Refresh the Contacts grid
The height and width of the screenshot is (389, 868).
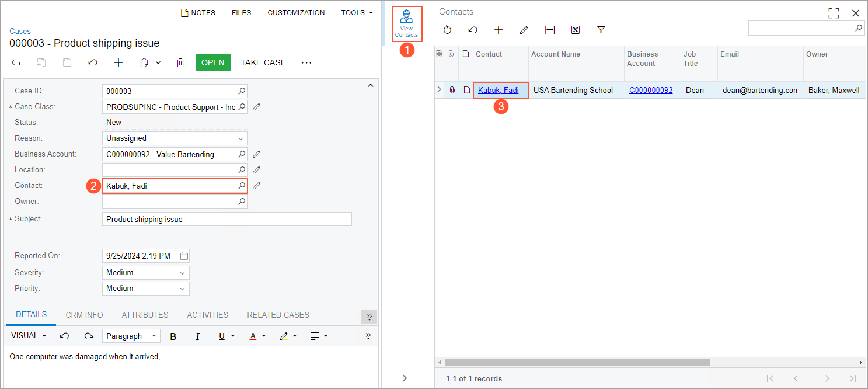click(447, 30)
